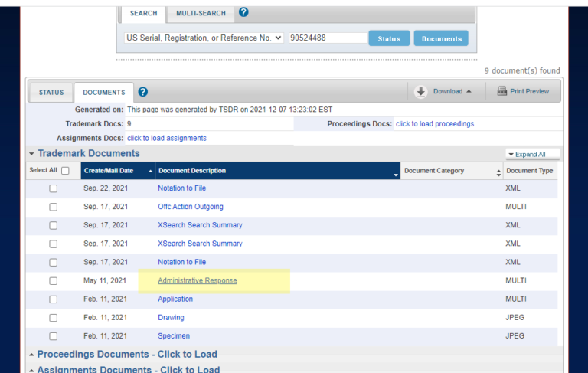Check the Sep. 22, 2021 Notation to File row
Screen dimensions: 588x373
pos(54,188)
